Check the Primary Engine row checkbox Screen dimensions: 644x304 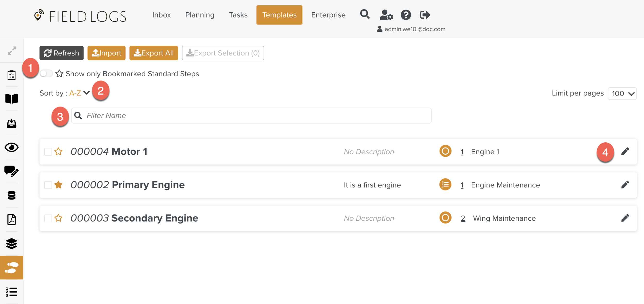(x=48, y=185)
